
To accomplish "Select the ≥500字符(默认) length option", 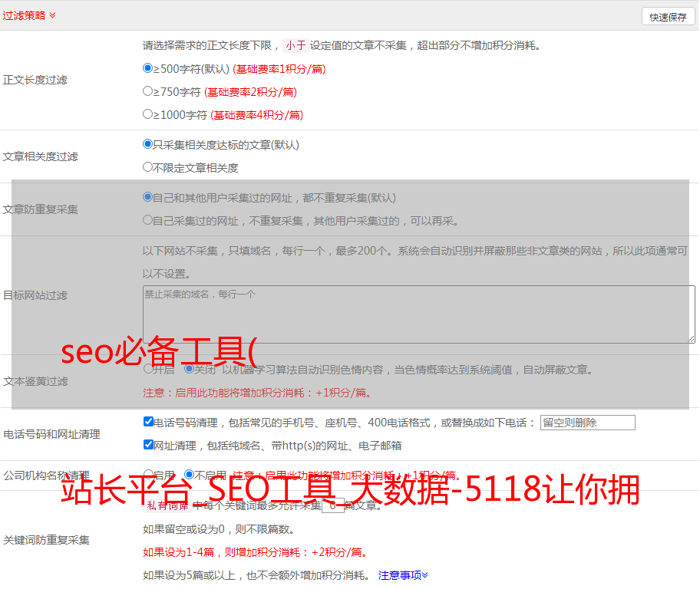I will coord(147,67).
